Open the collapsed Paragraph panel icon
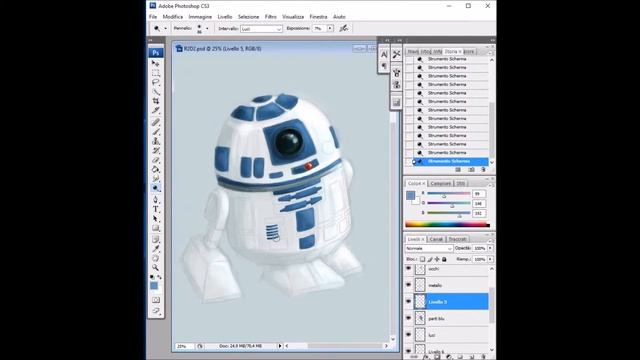The image size is (640, 360). (384, 66)
